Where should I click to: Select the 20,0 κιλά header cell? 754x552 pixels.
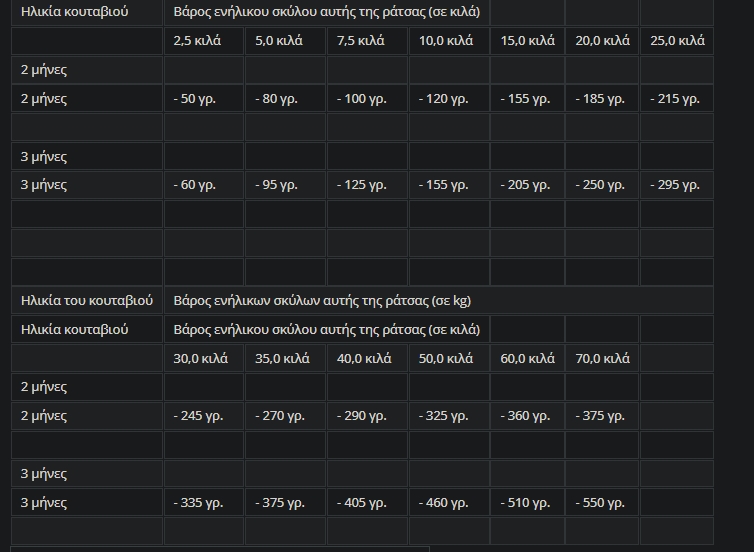coord(602,41)
